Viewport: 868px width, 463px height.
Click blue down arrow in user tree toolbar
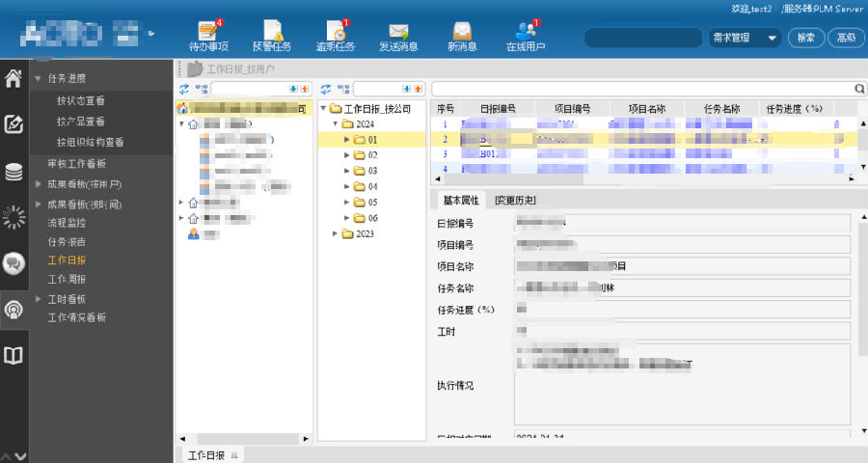tap(293, 89)
